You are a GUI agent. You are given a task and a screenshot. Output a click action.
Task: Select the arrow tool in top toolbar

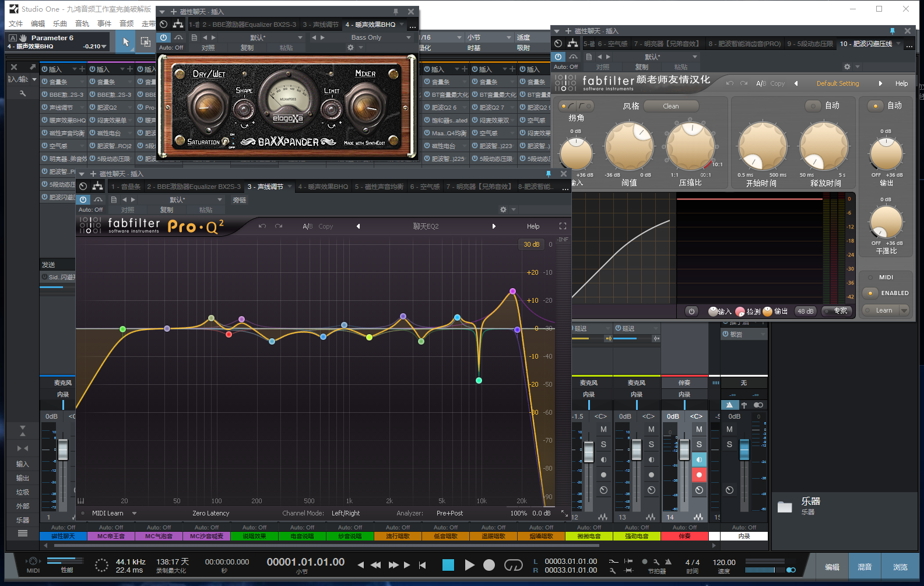click(x=125, y=42)
